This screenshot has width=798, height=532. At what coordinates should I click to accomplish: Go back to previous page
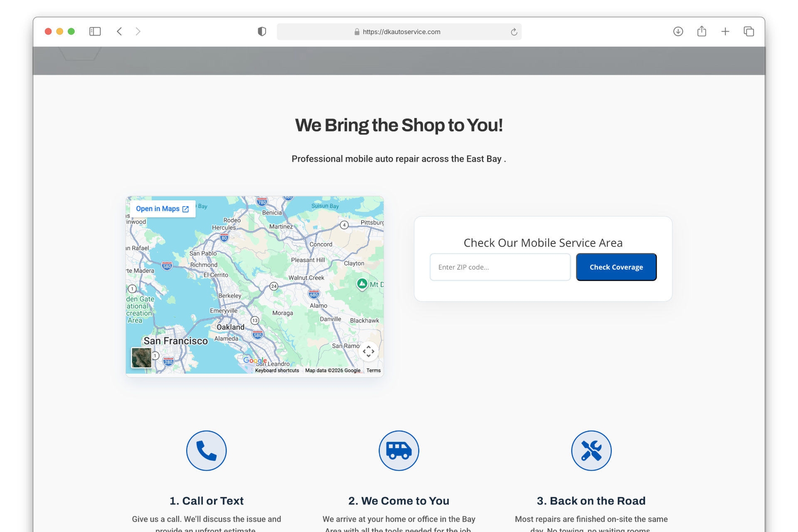tap(119, 32)
